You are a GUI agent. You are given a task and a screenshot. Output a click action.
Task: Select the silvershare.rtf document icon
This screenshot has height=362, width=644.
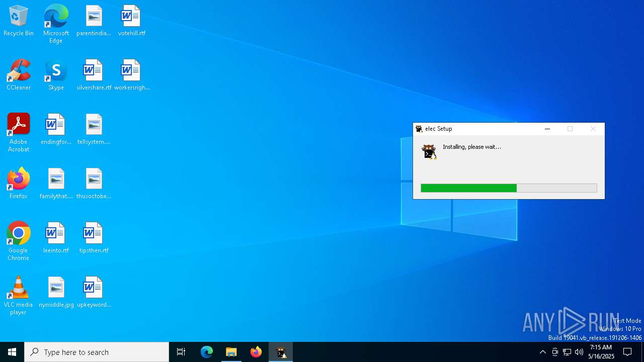click(x=94, y=75)
